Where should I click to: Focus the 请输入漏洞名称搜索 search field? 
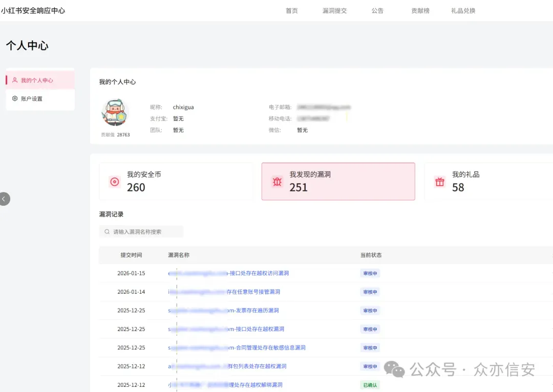pyautogui.click(x=141, y=232)
